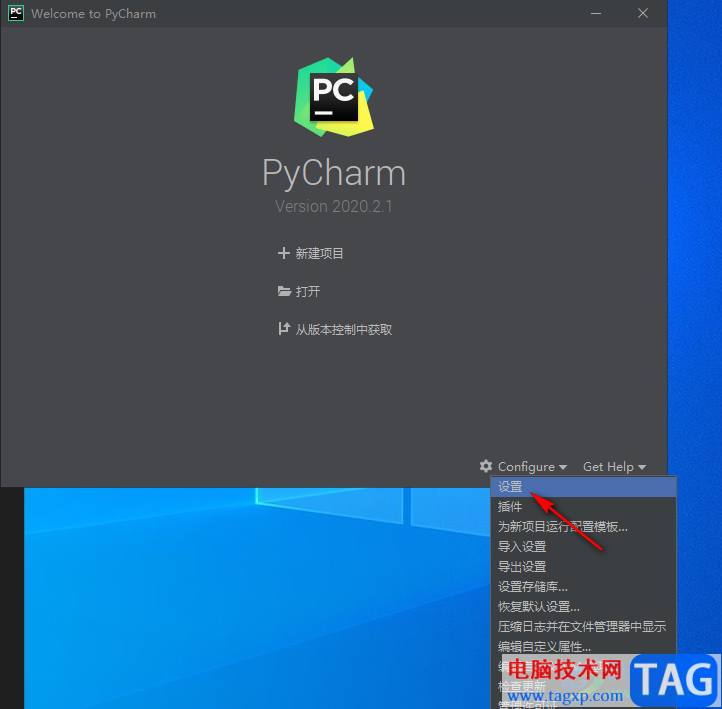Click the large PyCharm logo
The height and width of the screenshot is (709, 722).
point(334,97)
